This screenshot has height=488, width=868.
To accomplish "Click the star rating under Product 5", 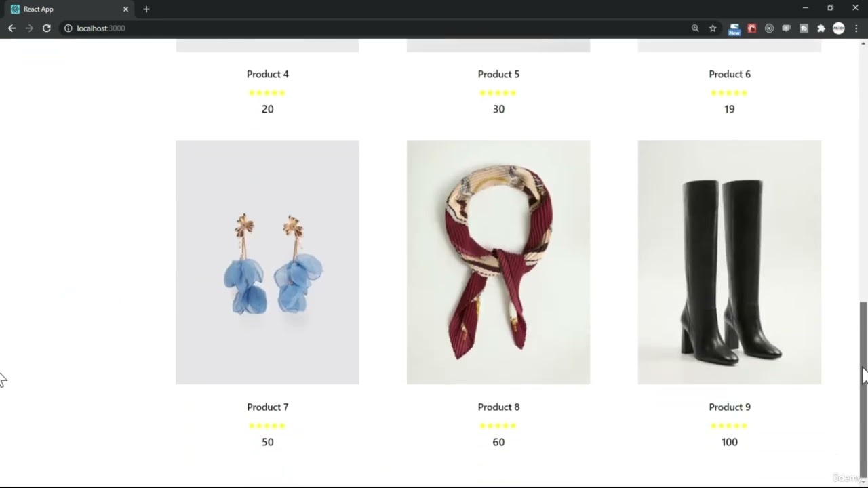I will [x=498, y=93].
